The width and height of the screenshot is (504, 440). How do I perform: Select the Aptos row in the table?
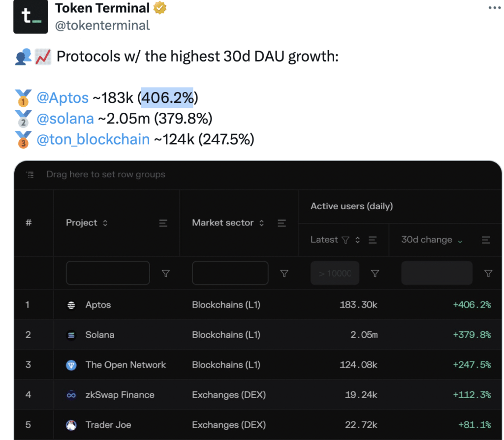(98, 305)
